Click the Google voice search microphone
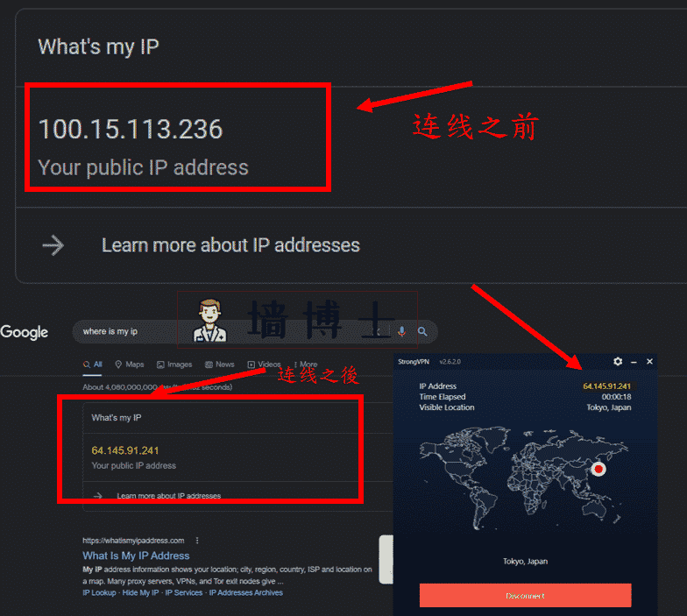The image size is (687, 616). point(401,331)
